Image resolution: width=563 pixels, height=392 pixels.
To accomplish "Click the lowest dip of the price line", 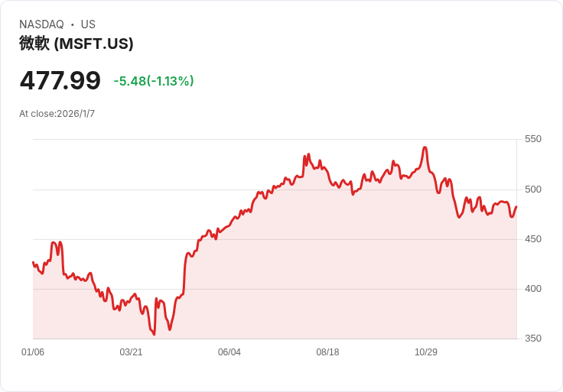I will tap(154, 334).
